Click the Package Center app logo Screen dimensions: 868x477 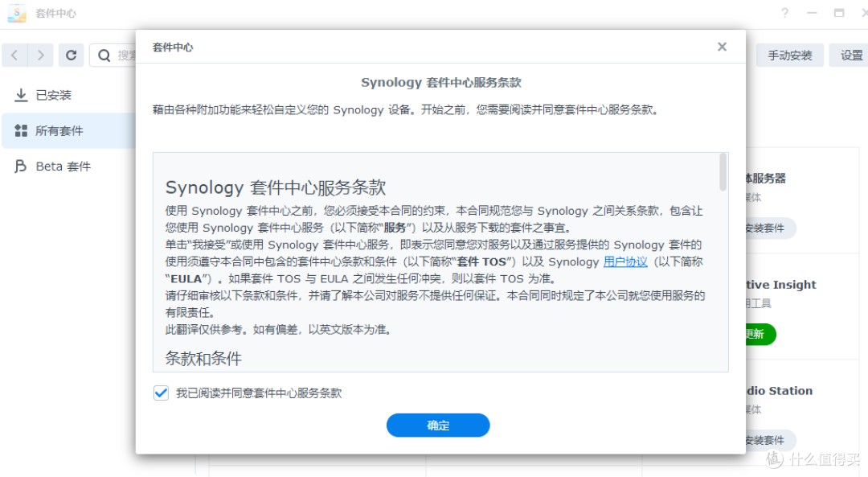pos(17,14)
